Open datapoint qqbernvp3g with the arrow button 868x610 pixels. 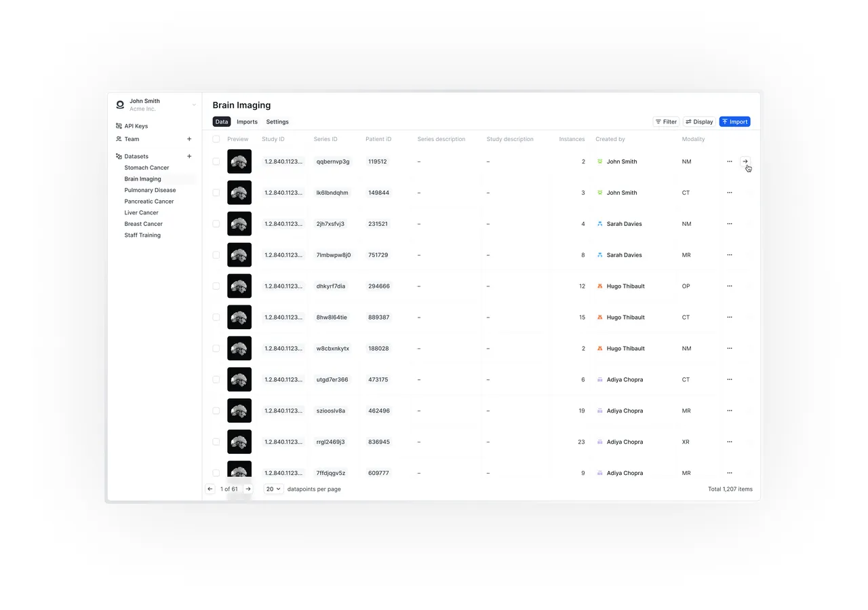745,161
